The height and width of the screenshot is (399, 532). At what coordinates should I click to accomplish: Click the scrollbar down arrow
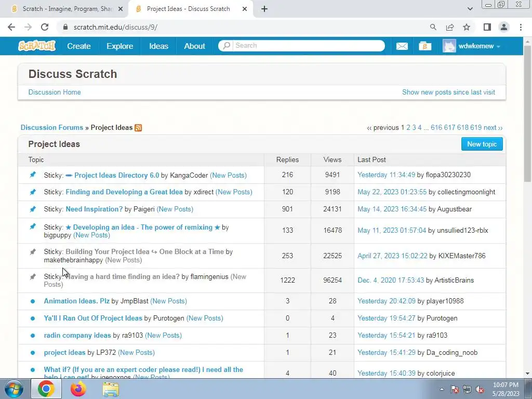click(527, 374)
